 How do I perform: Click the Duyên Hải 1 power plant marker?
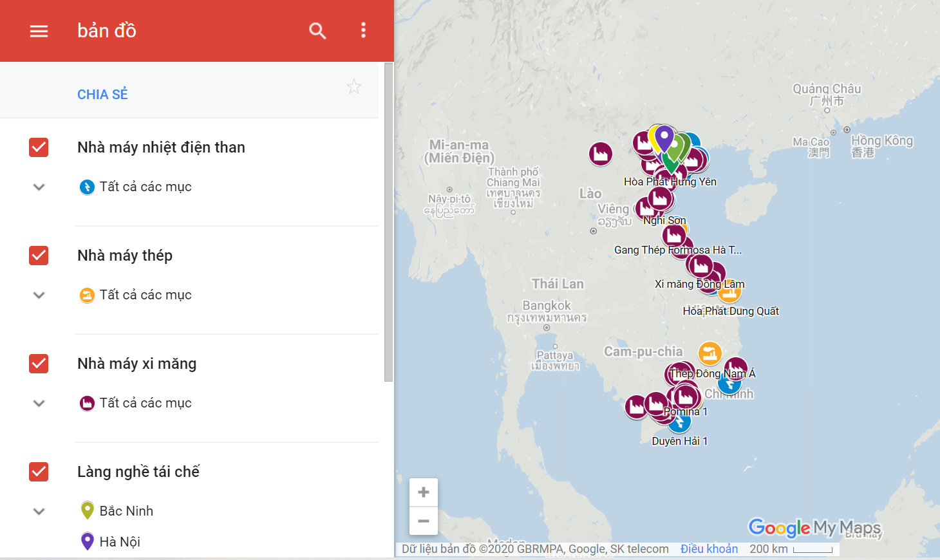point(679,424)
